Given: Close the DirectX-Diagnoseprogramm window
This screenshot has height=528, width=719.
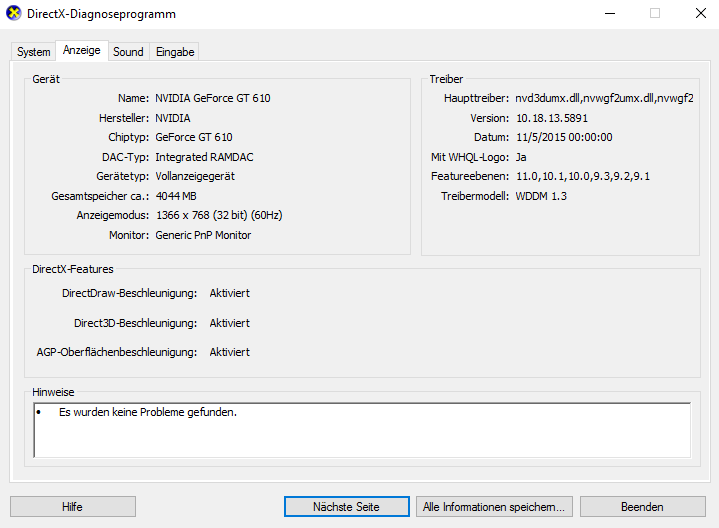Looking at the screenshot, I should coord(699,14).
